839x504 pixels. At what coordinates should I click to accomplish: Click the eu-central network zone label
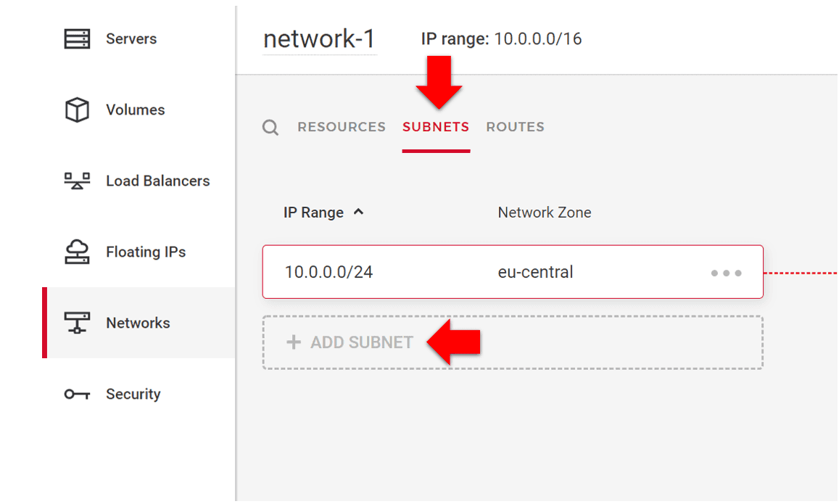pos(535,272)
